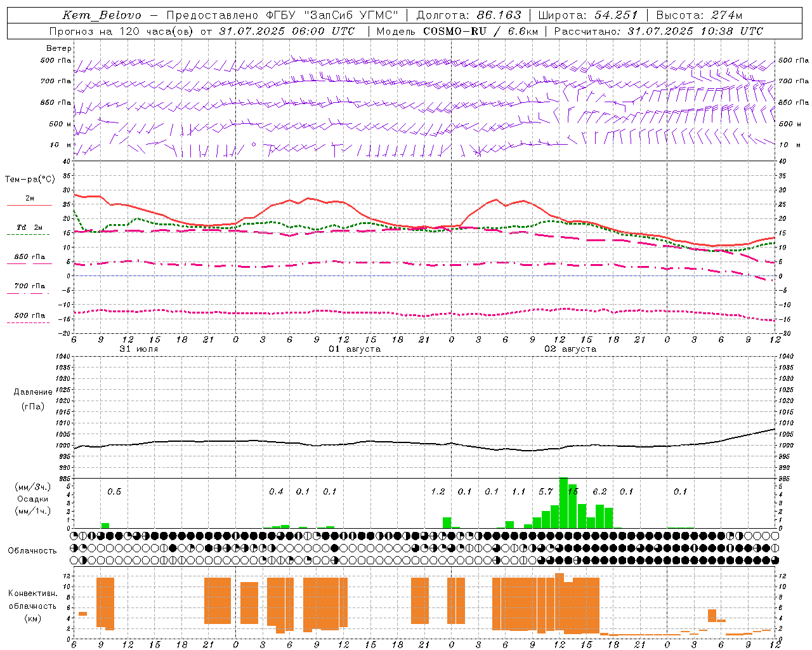
Task: Select the longitude value 86.163
Action: tap(499, 15)
